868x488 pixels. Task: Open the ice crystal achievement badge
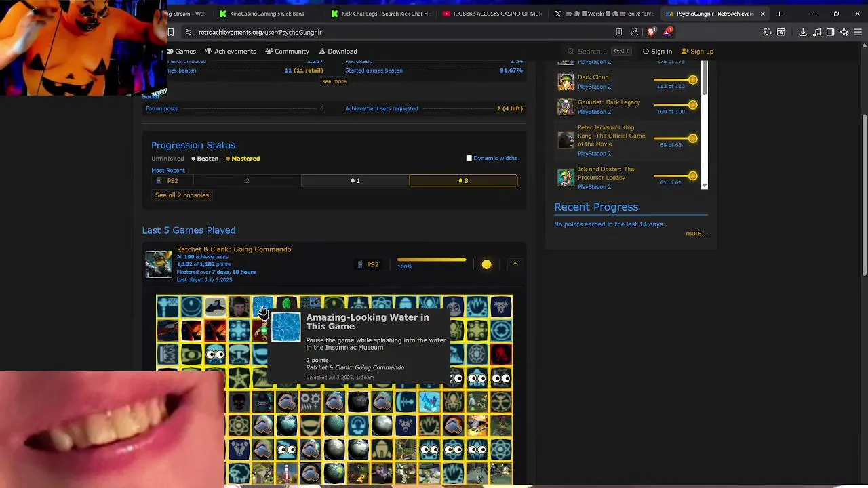click(x=429, y=402)
